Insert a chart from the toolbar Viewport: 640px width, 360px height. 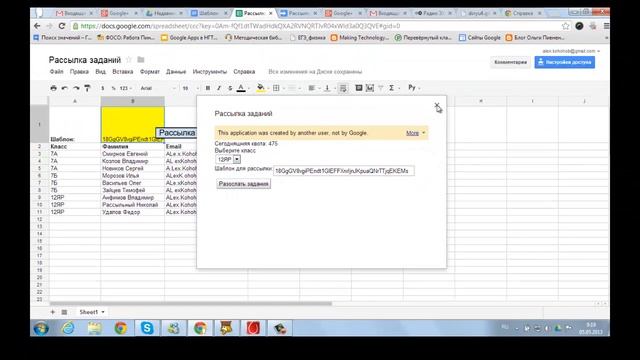point(370,88)
